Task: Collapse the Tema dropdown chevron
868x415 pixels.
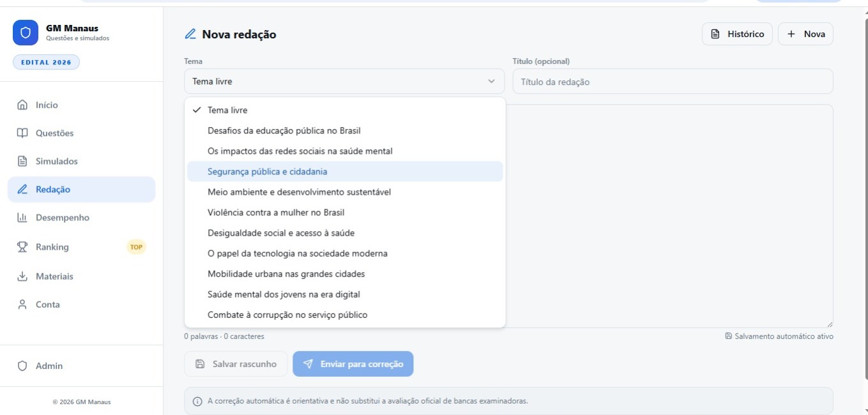Action: click(492, 81)
